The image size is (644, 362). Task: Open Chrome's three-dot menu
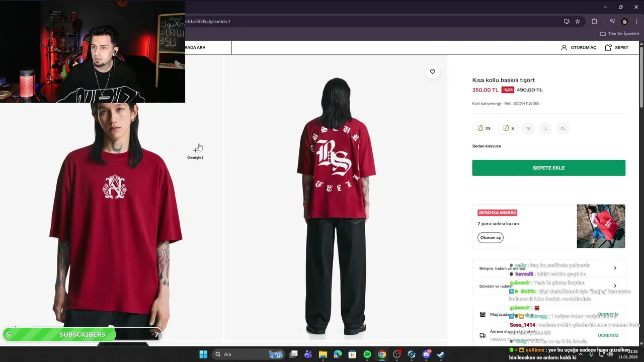point(636,22)
